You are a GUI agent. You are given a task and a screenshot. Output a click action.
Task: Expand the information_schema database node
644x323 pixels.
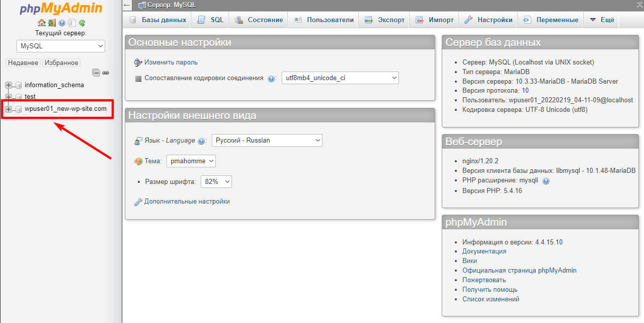[x=9, y=85]
